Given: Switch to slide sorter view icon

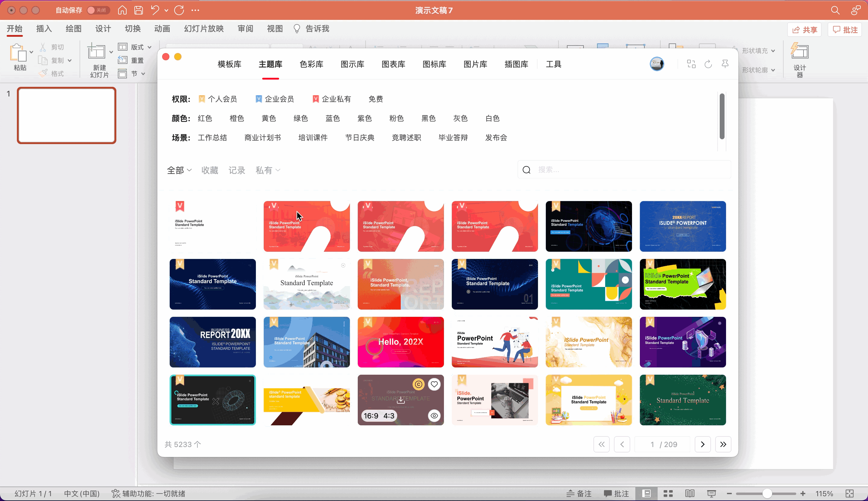Looking at the screenshot, I should coord(668,493).
